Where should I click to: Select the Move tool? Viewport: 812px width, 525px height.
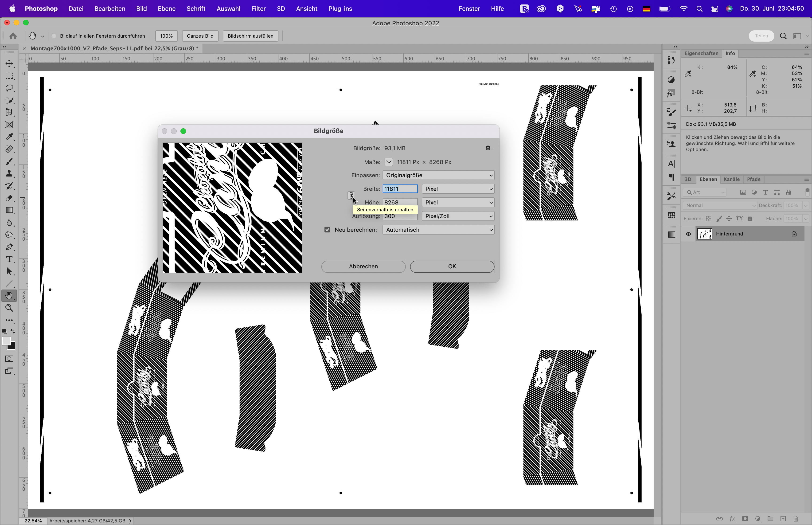(9, 63)
